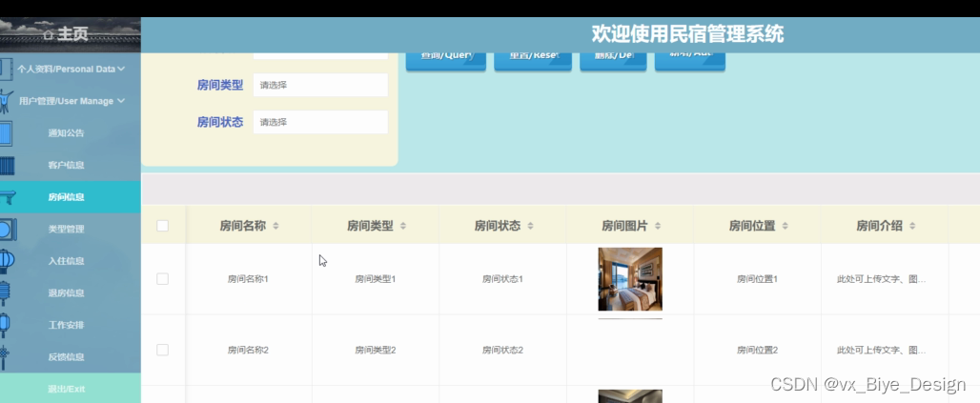980x403 pixels.
Task: Sort by the 房间介绍 column arrows
Action: pos(912,226)
